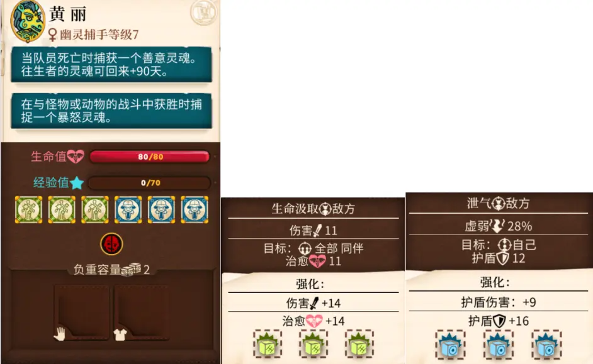Click the red skull status icon
The height and width of the screenshot is (364, 593).
pyautogui.click(x=111, y=245)
